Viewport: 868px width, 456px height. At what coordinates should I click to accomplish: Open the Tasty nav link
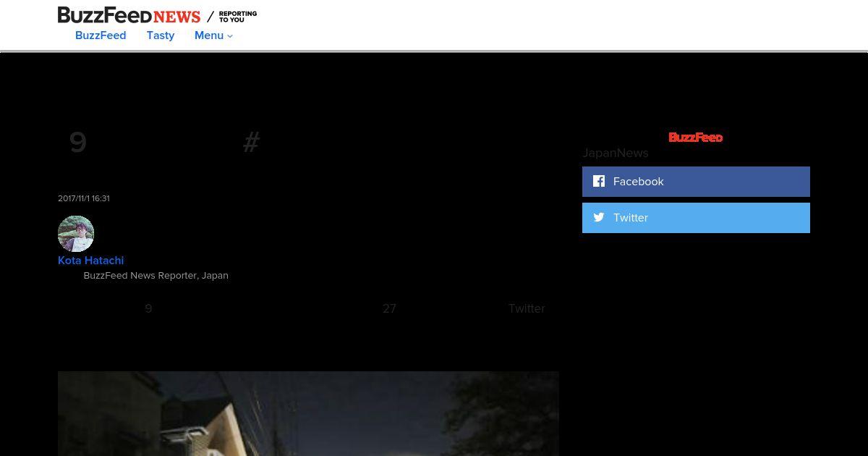pos(161,35)
